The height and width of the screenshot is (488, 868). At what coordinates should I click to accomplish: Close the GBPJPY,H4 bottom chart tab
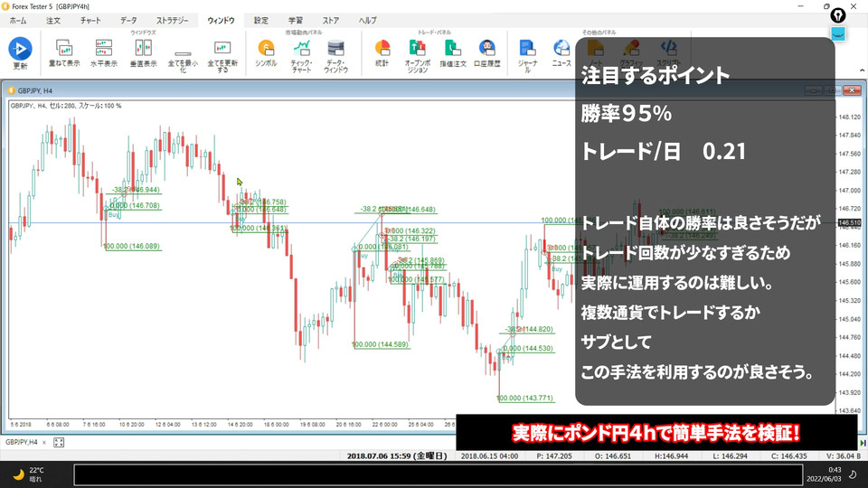click(x=44, y=443)
